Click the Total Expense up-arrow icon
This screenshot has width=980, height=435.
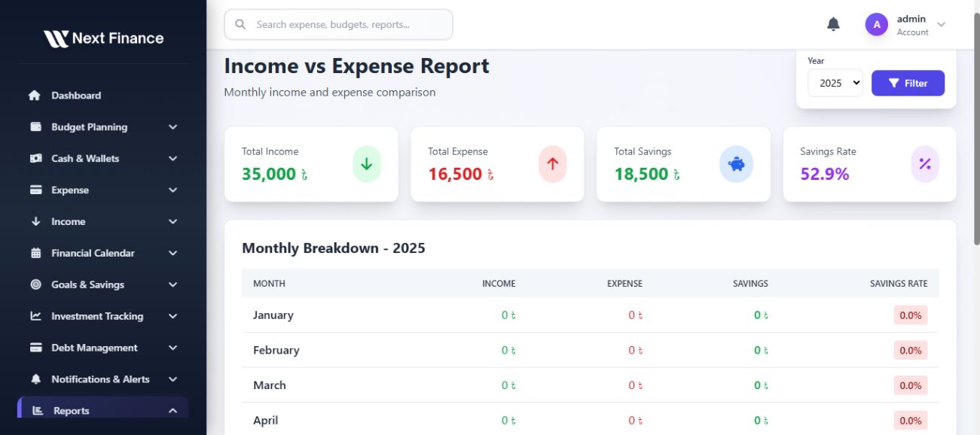click(553, 164)
